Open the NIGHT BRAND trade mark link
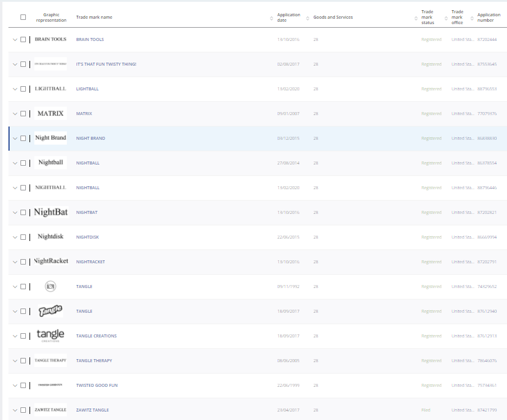The width and height of the screenshot is (507, 420). click(x=90, y=138)
